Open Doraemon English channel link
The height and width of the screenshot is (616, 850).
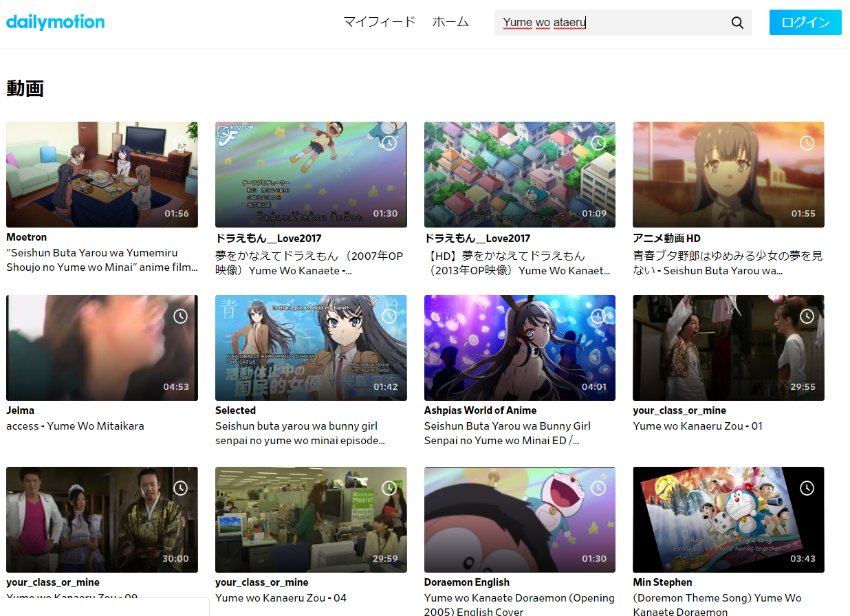pyautogui.click(x=467, y=582)
